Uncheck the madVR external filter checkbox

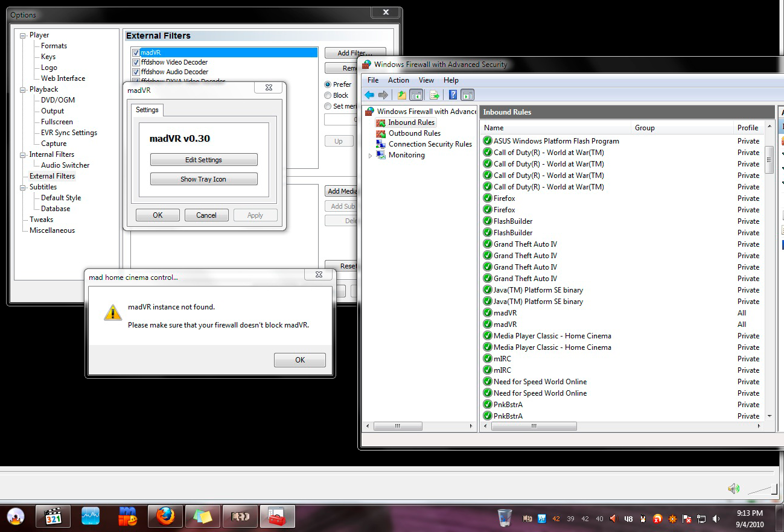pyautogui.click(x=136, y=53)
